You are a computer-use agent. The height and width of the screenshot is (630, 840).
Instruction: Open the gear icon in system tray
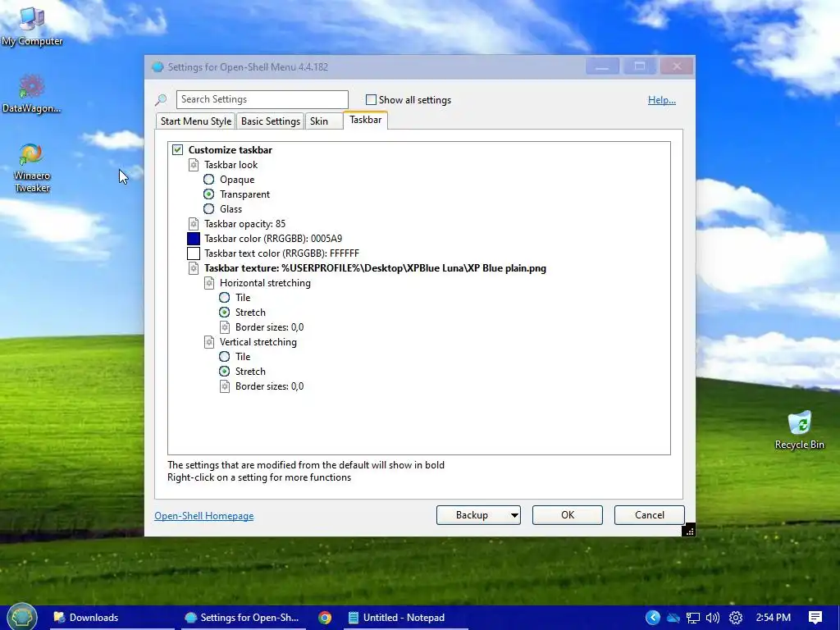point(736,618)
